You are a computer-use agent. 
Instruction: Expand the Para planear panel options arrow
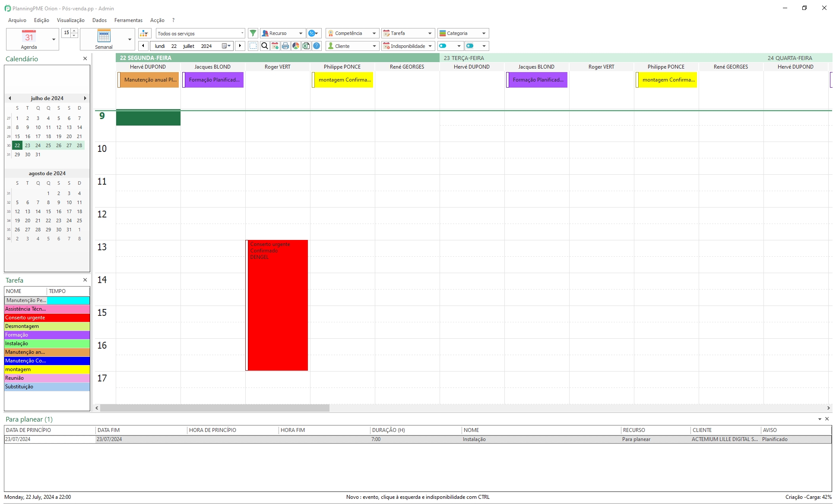[x=820, y=419]
